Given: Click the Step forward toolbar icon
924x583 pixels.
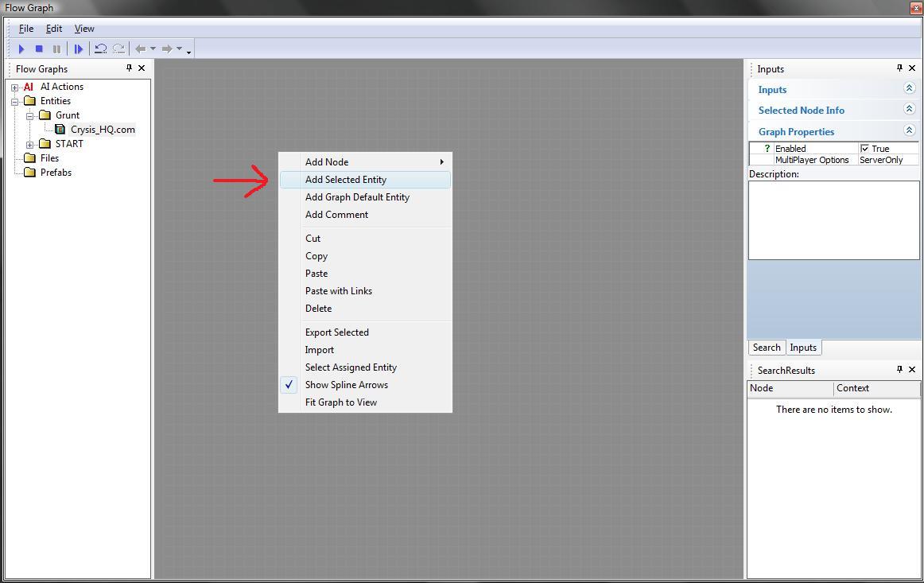Looking at the screenshot, I should 78,49.
